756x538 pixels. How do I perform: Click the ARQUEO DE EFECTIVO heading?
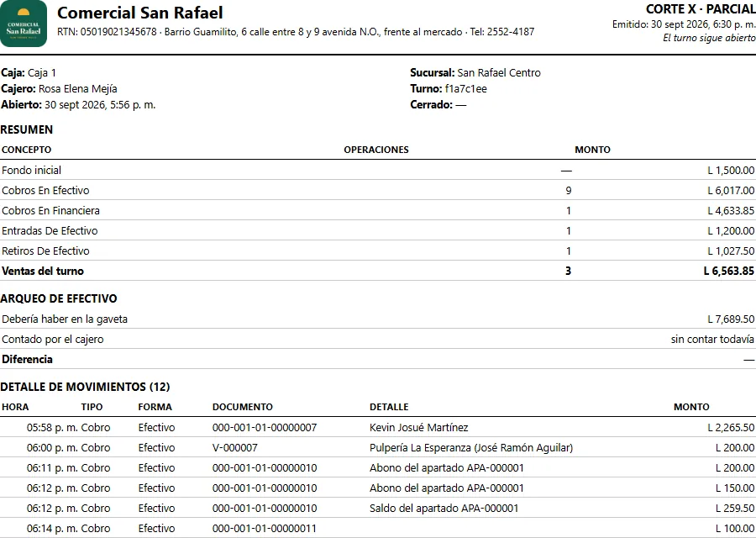click(x=58, y=298)
